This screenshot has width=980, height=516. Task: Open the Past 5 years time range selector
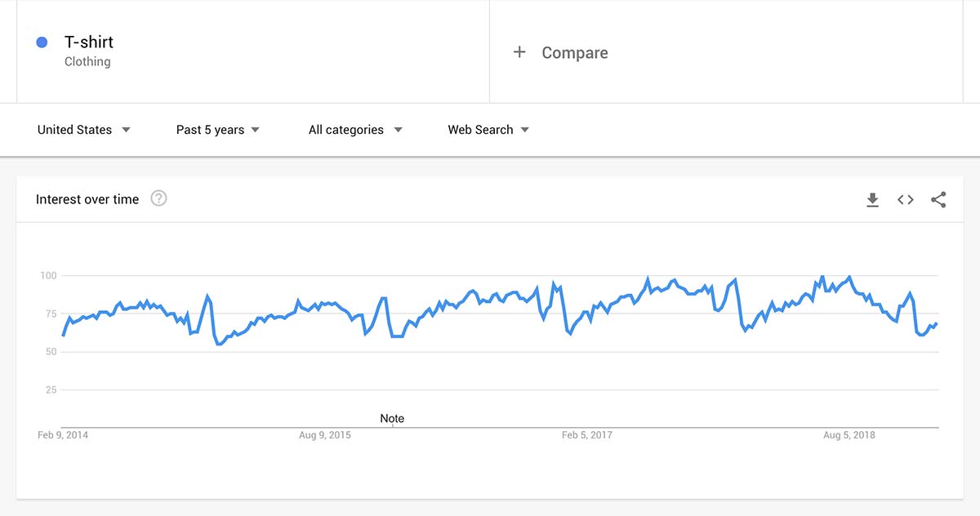pos(209,129)
